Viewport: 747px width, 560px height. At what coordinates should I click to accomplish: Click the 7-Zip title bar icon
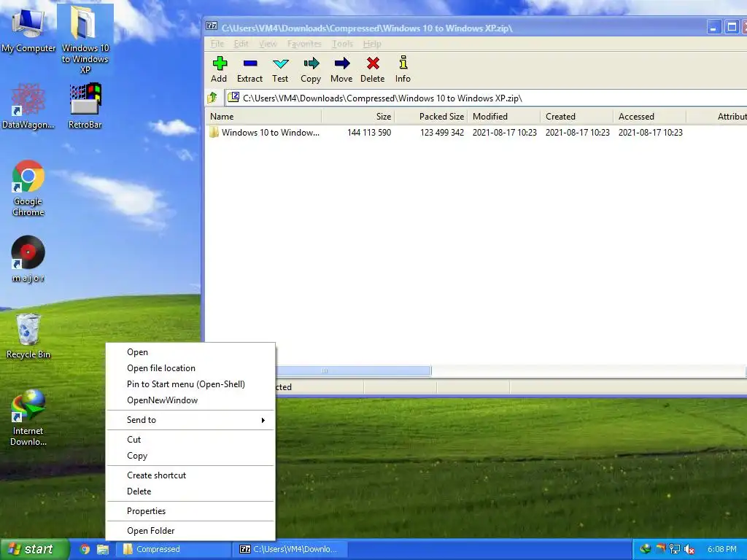point(212,27)
